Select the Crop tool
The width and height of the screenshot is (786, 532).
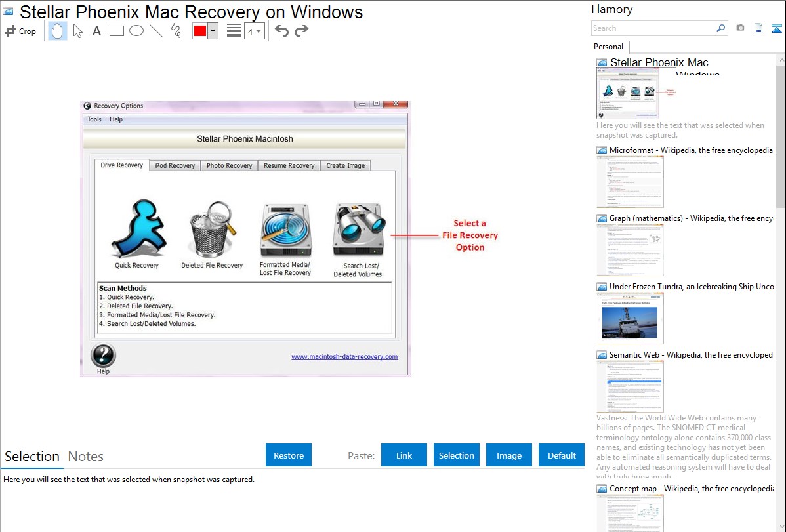(x=20, y=31)
